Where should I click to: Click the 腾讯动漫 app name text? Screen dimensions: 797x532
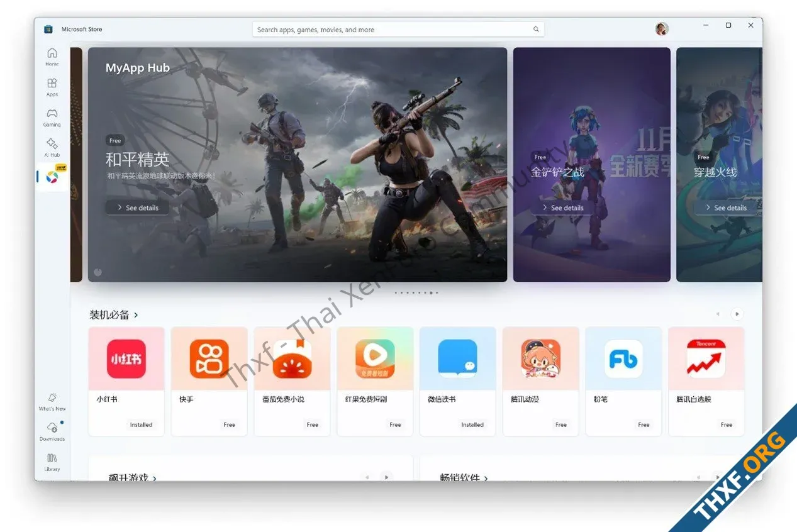point(525,399)
